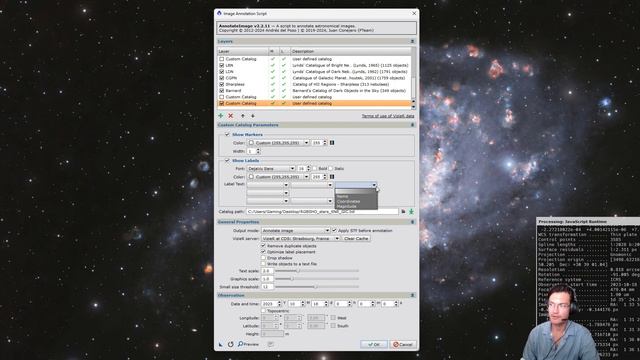Click the new instance arrow icon at the dialog bottom

click(221, 344)
